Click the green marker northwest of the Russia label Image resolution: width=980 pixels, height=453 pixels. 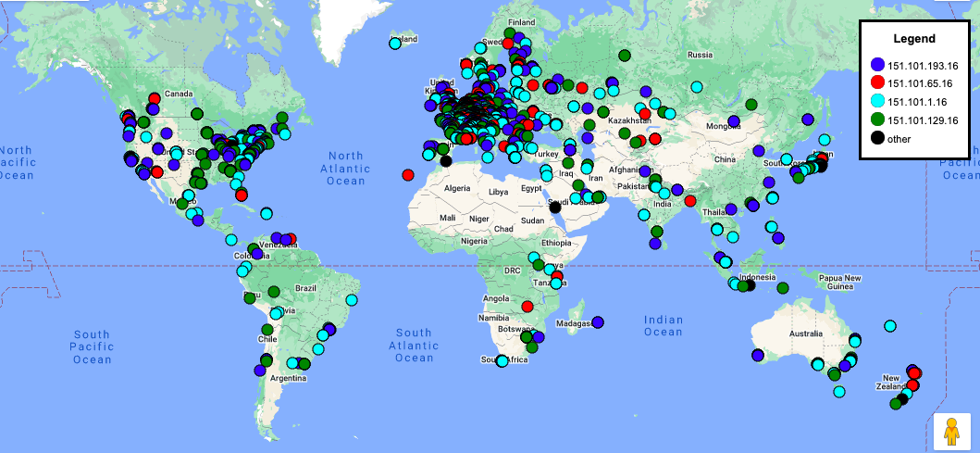tap(625, 55)
